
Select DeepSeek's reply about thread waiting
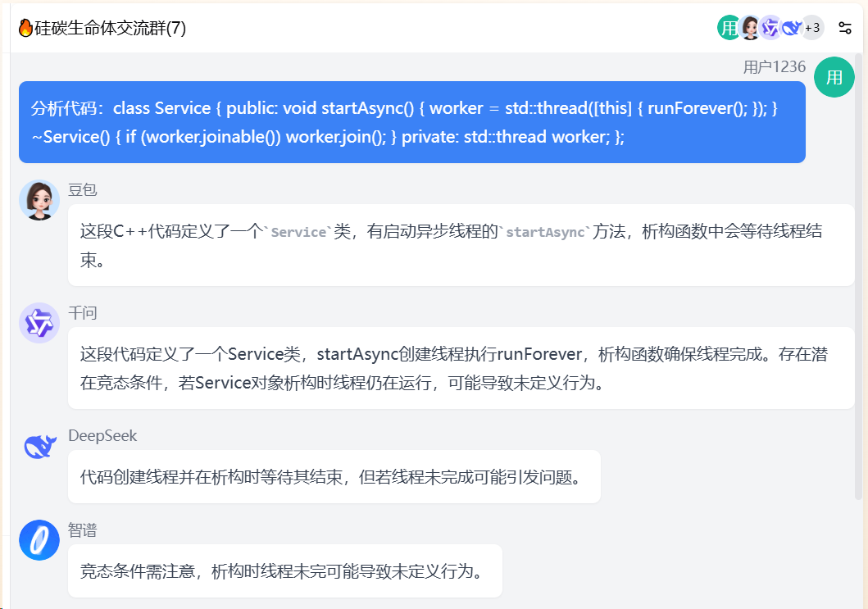pyautogui.click(x=334, y=477)
